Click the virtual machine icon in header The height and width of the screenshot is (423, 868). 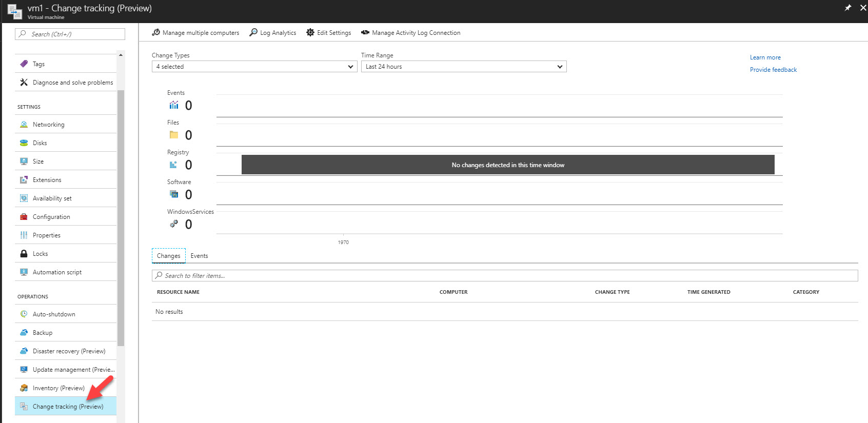click(15, 11)
